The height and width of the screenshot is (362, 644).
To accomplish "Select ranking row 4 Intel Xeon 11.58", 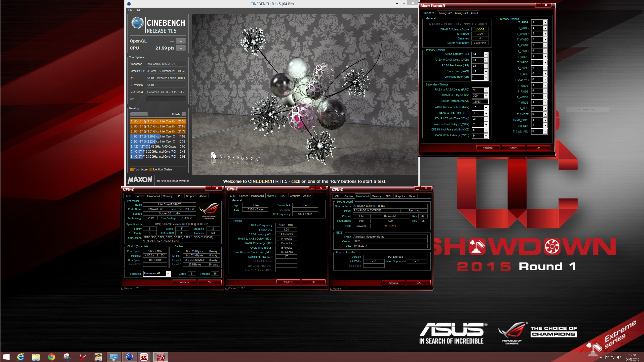I will tap(158, 137).
